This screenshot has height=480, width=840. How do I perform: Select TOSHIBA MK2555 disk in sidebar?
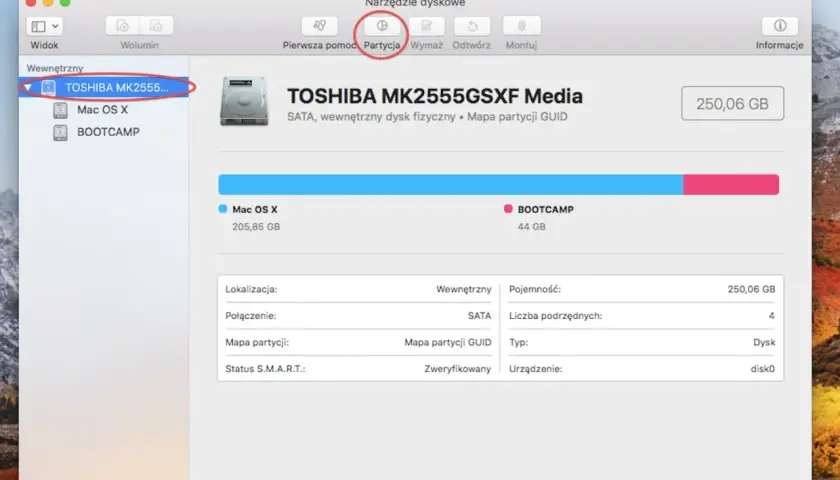point(104,87)
